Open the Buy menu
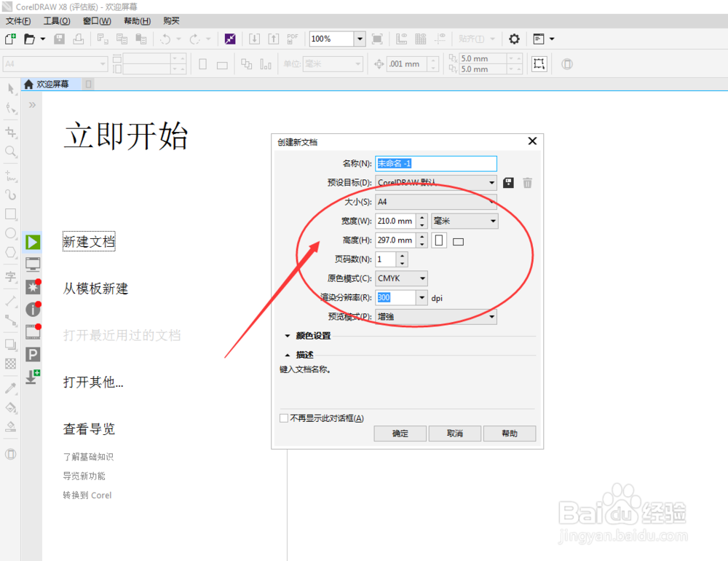Viewport: 728px width, 561px height. (x=171, y=21)
